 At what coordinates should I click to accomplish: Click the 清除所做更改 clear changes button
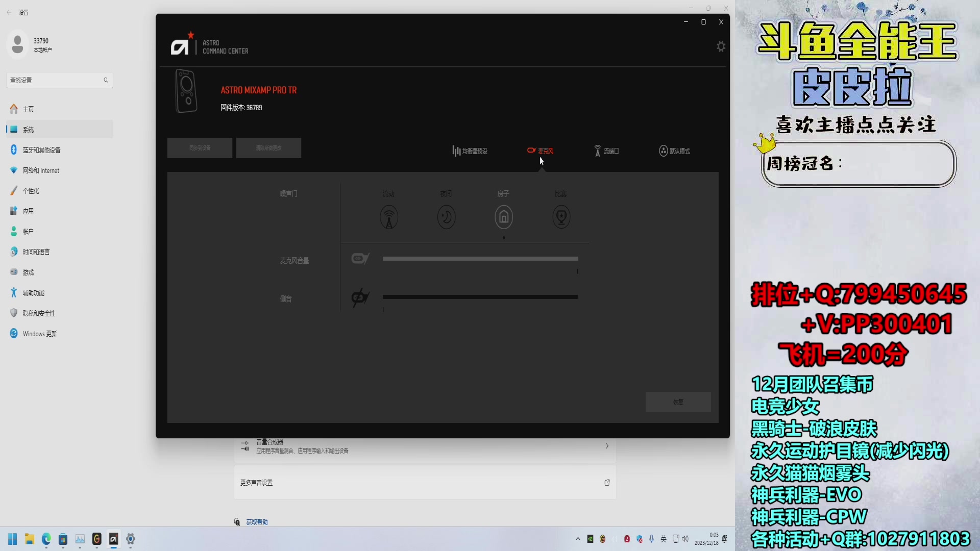pos(268,148)
